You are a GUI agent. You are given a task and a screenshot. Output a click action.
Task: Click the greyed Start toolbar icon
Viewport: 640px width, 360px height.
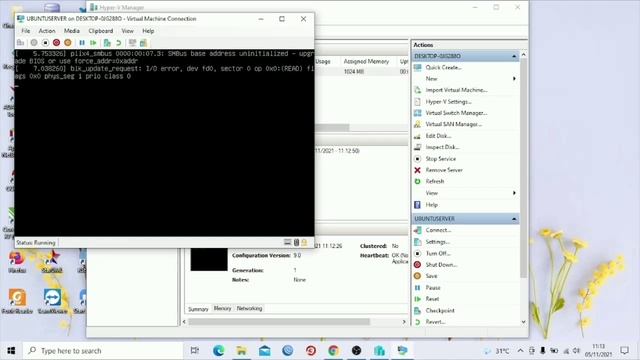[34, 43]
